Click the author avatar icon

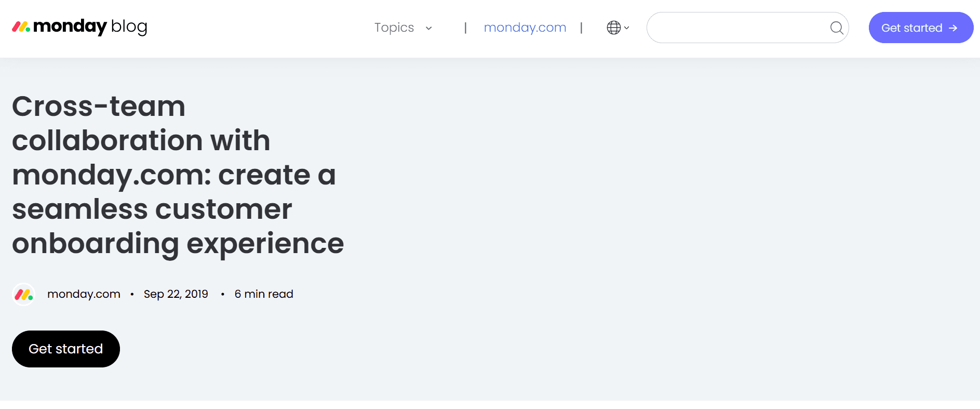pyautogui.click(x=23, y=294)
